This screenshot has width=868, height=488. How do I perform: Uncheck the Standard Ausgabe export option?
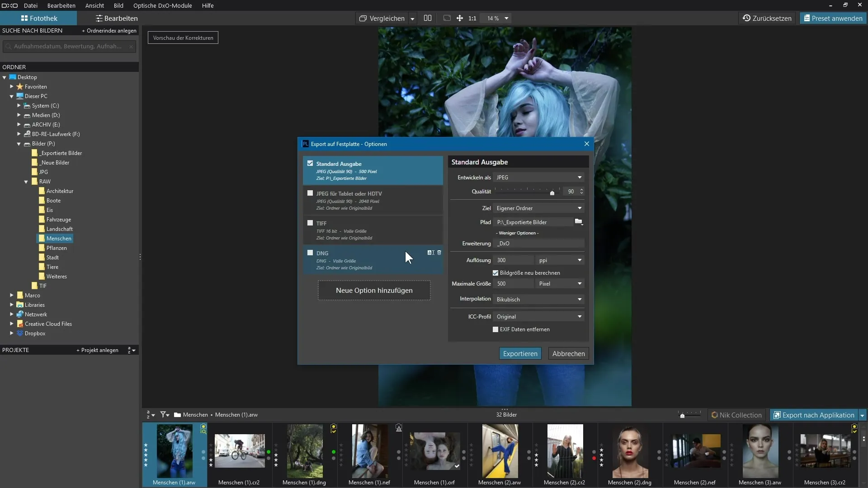[x=310, y=164]
